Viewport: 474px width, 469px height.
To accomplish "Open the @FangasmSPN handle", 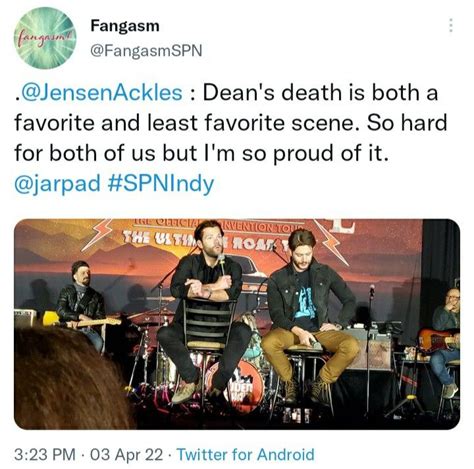I will [x=146, y=50].
